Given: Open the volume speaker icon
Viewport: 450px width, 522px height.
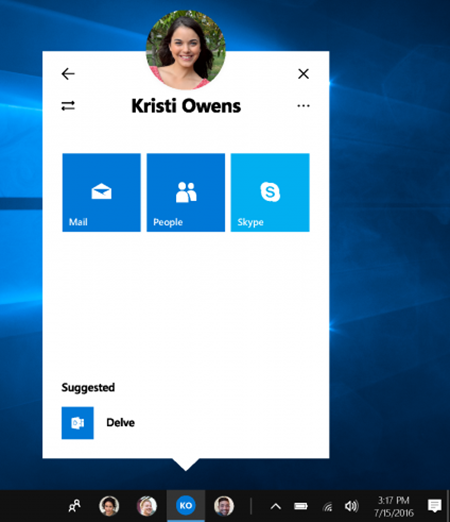Looking at the screenshot, I should tap(352, 506).
